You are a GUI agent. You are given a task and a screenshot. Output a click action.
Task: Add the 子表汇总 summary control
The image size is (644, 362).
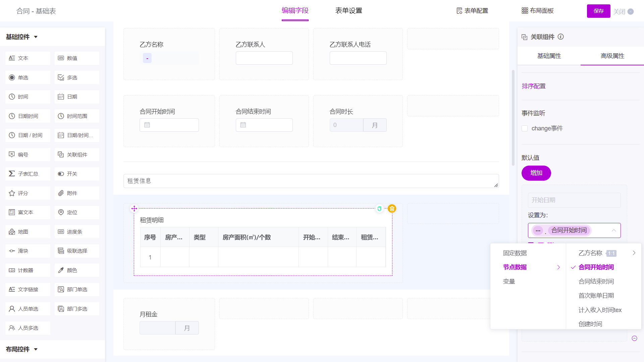(28, 174)
